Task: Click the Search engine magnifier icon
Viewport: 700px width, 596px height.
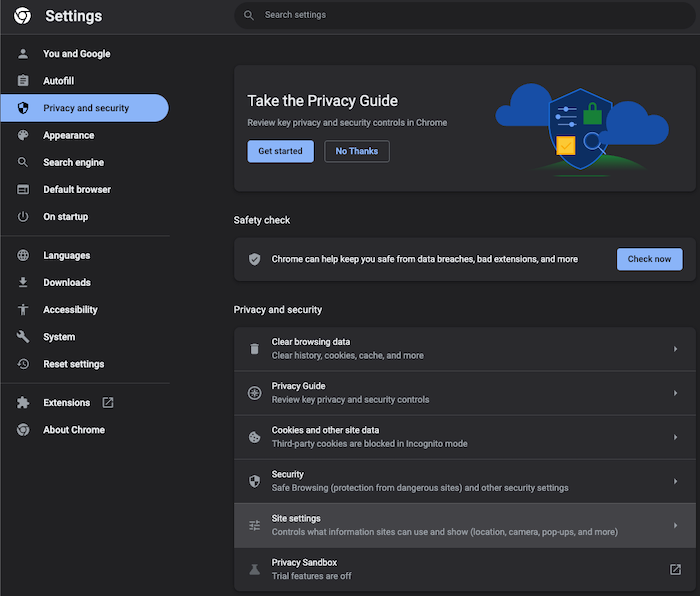Action: pyautogui.click(x=23, y=162)
